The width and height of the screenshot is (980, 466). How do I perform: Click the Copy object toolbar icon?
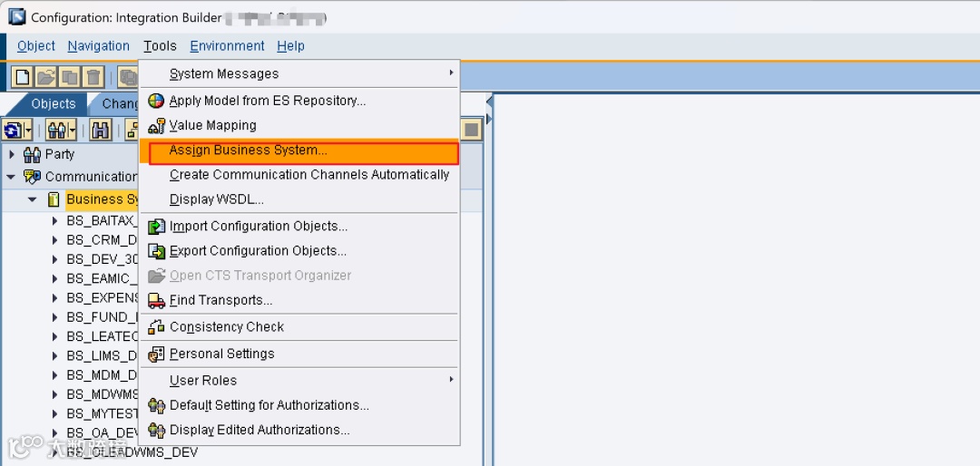[69, 77]
